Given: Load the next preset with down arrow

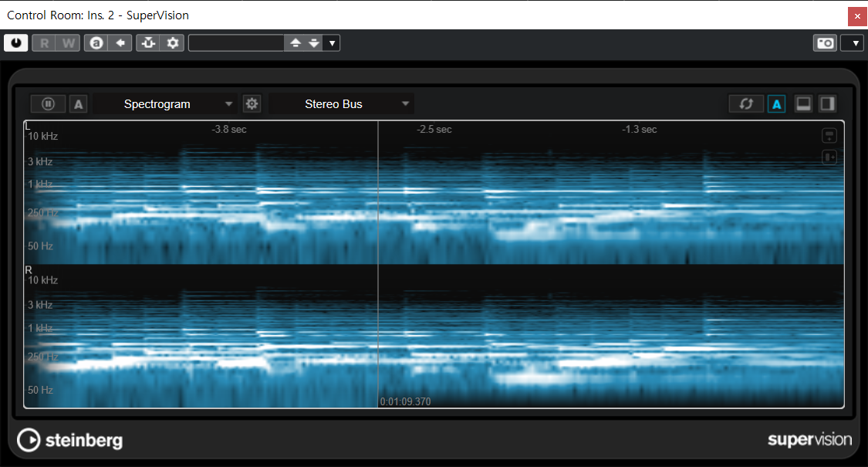Looking at the screenshot, I should [x=313, y=43].
